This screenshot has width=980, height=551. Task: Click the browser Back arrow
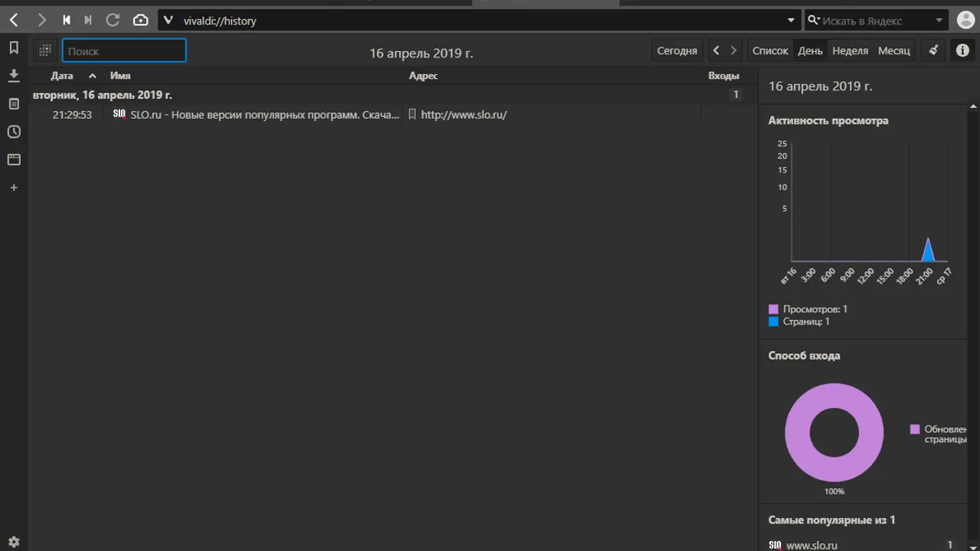click(x=14, y=21)
